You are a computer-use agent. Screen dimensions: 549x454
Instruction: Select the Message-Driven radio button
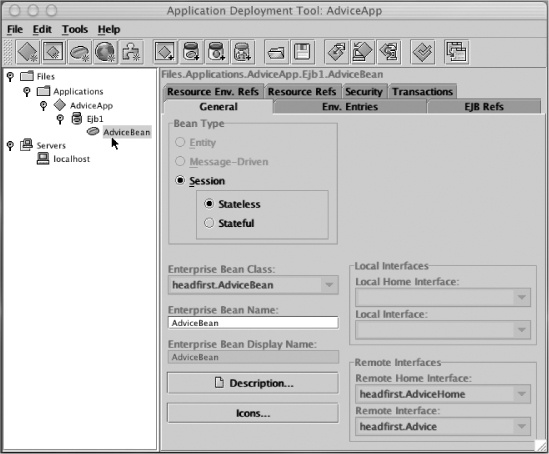(x=180, y=161)
